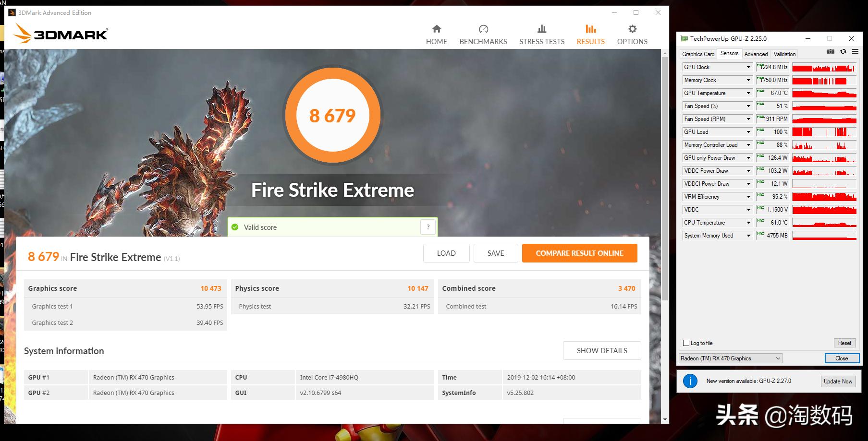
Task: Expand the GPU Temperature sensor dropdown
Action: coord(748,93)
